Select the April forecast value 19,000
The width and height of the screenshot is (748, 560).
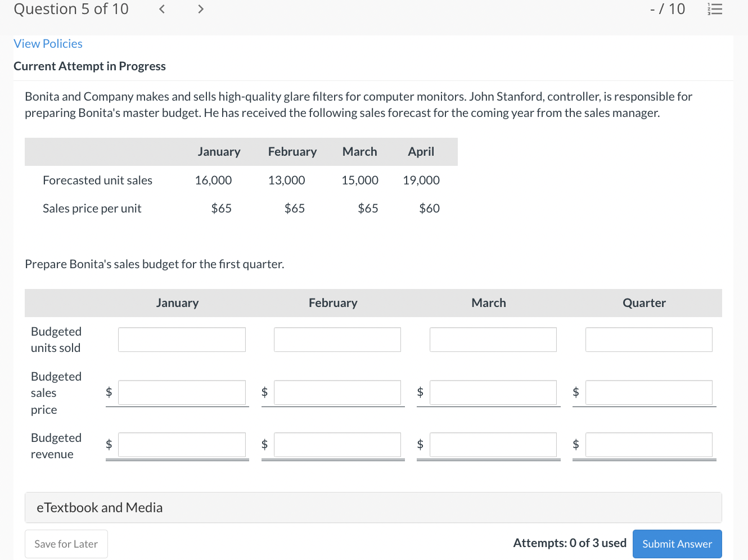pos(421,180)
